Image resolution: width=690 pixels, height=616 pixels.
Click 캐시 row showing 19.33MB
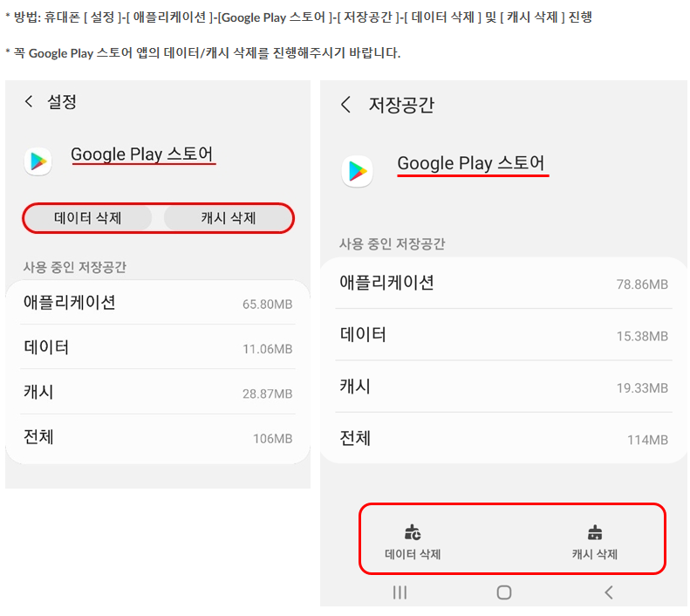click(x=504, y=387)
